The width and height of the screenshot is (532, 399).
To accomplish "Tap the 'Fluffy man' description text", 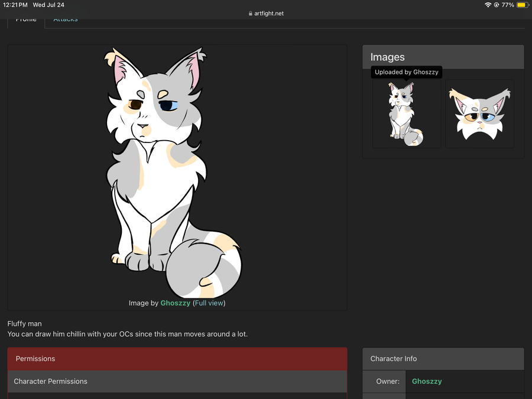I will [24, 324].
